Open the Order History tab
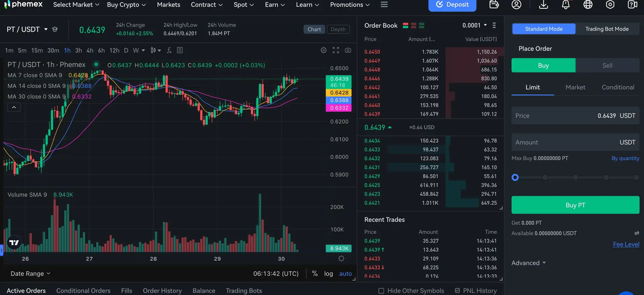This screenshot has height=295, width=644. pos(162,291)
